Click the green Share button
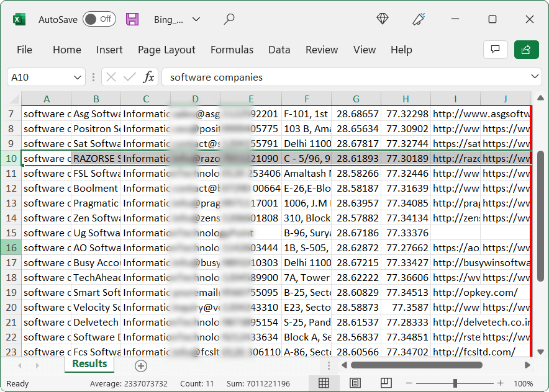This screenshot has width=549, height=392. (x=526, y=50)
